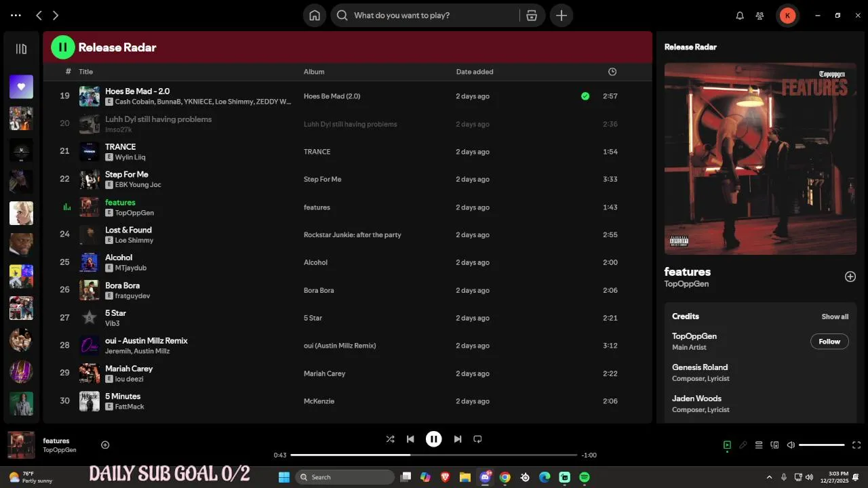
Task: Follow TopOppGen with the Follow button
Action: coord(829,342)
